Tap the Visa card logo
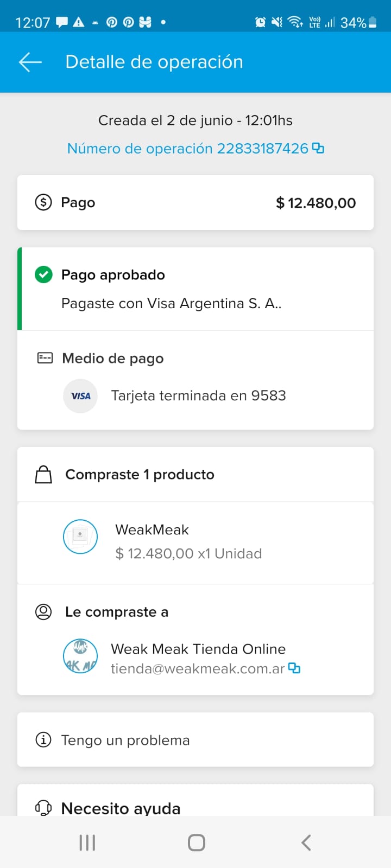The height and width of the screenshot is (868, 391). pos(80,396)
